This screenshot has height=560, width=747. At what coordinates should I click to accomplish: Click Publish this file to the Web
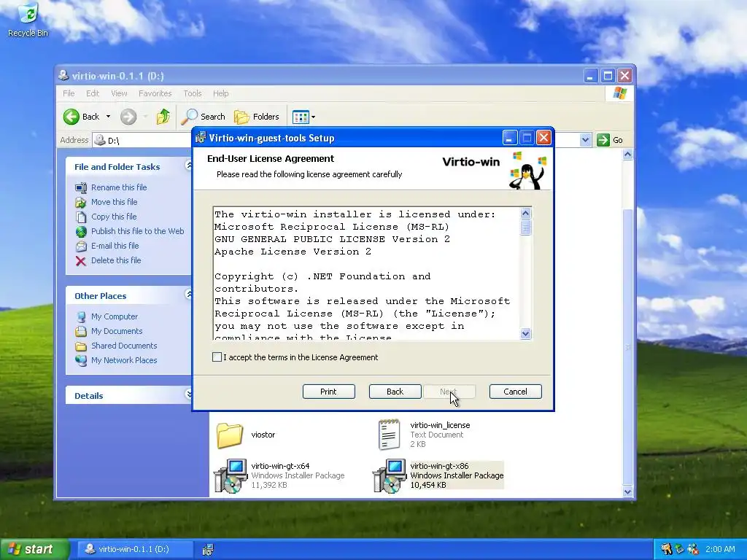tap(137, 231)
